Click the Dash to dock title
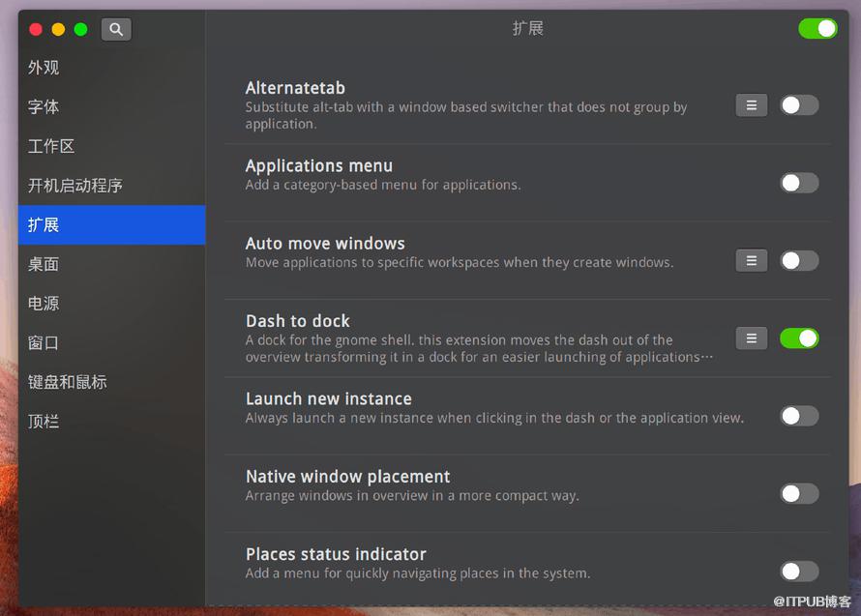861x616 pixels. pyautogui.click(x=298, y=321)
